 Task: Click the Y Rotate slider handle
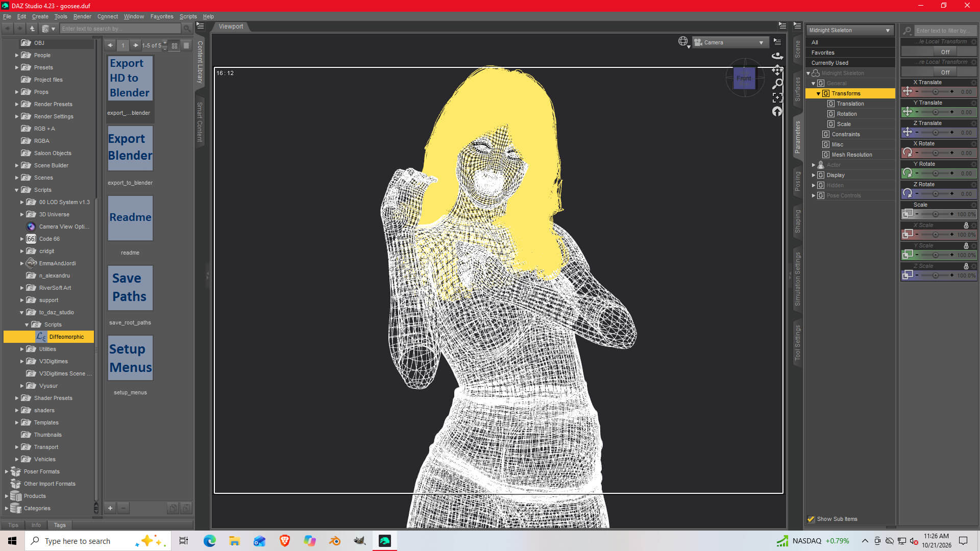pyautogui.click(x=935, y=173)
